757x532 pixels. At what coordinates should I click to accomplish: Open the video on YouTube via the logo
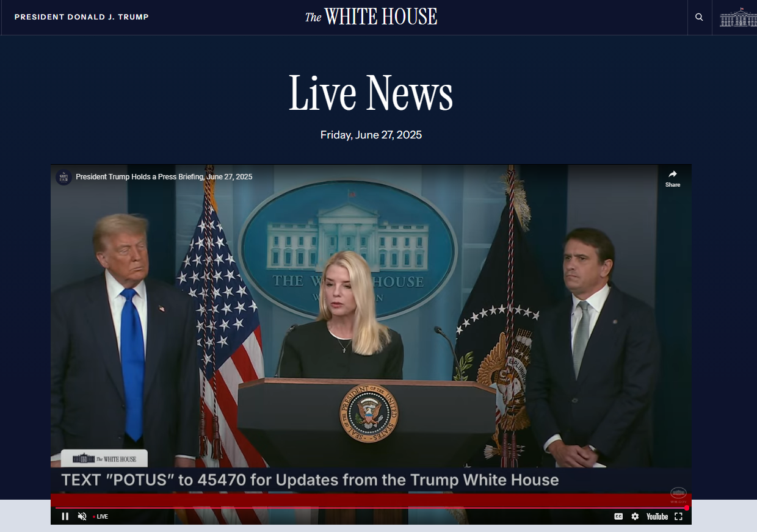click(x=657, y=517)
